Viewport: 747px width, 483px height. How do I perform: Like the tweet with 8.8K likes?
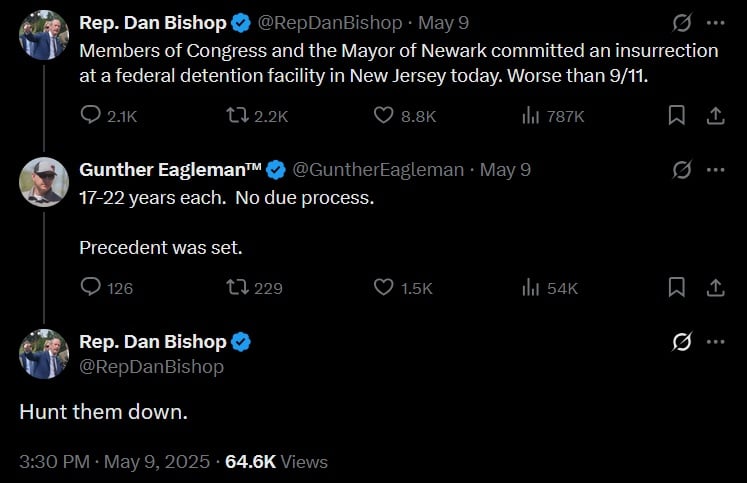(384, 116)
